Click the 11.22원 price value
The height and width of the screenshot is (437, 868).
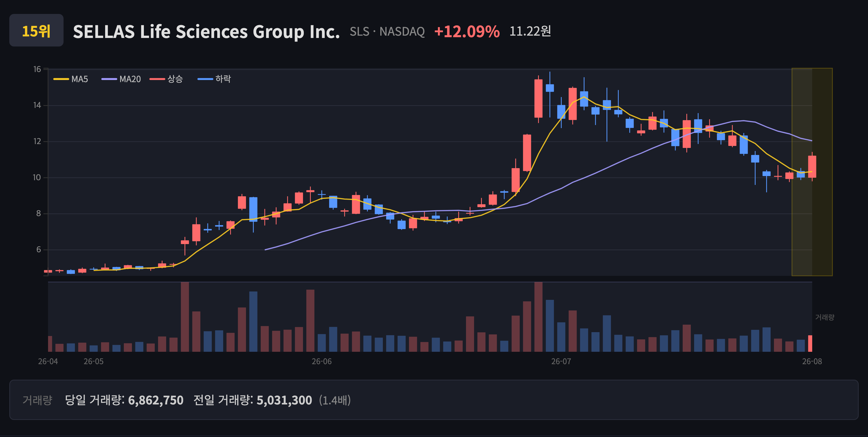(530, 31)
